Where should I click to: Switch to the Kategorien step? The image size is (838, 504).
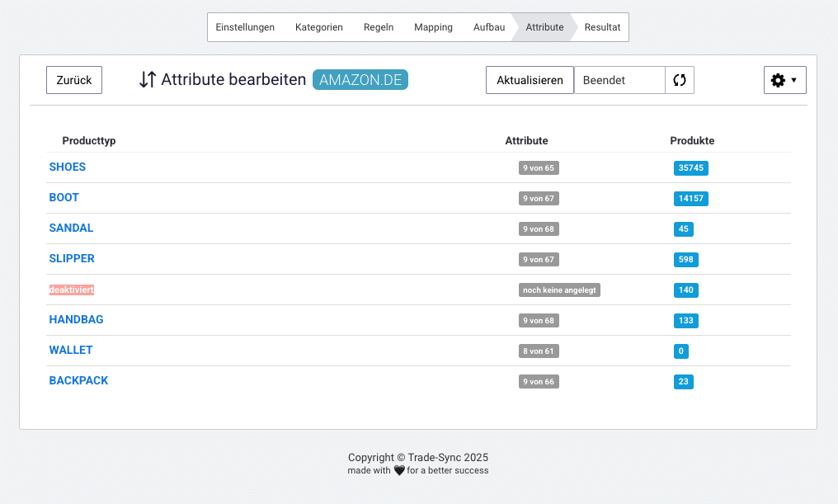(x=318, y=27)
